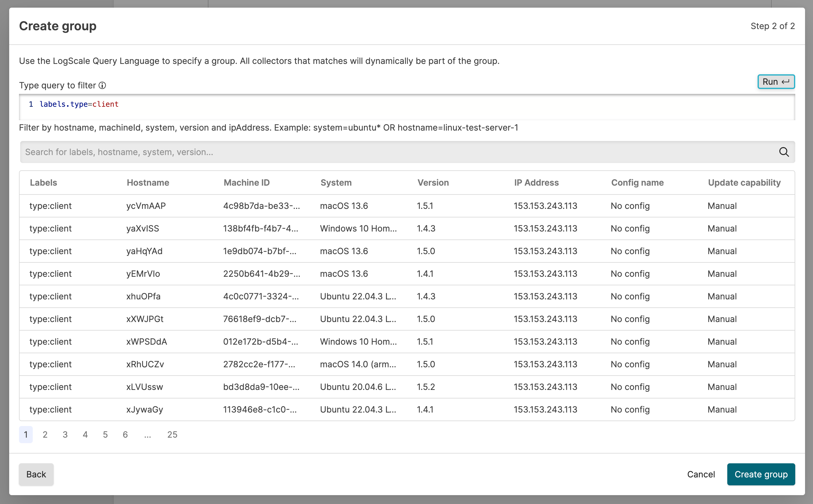Click into the labels search field
This screenshot has width=813, height=504.
click(397, 152)
